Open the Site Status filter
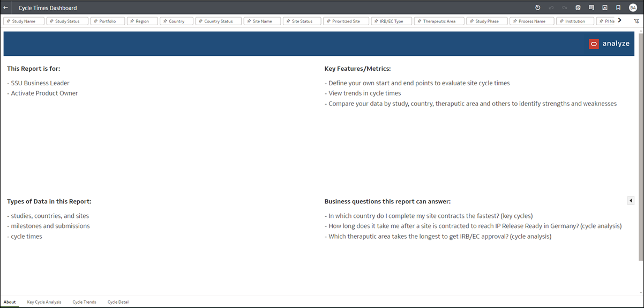This screenshot has width=644, height=308. [302, 21]
